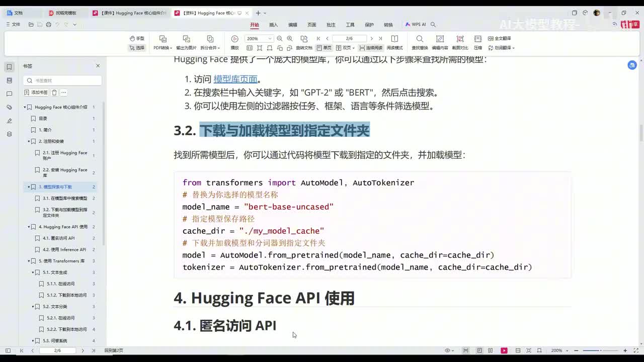Delete bookmark with trash icon

point(54,93)
